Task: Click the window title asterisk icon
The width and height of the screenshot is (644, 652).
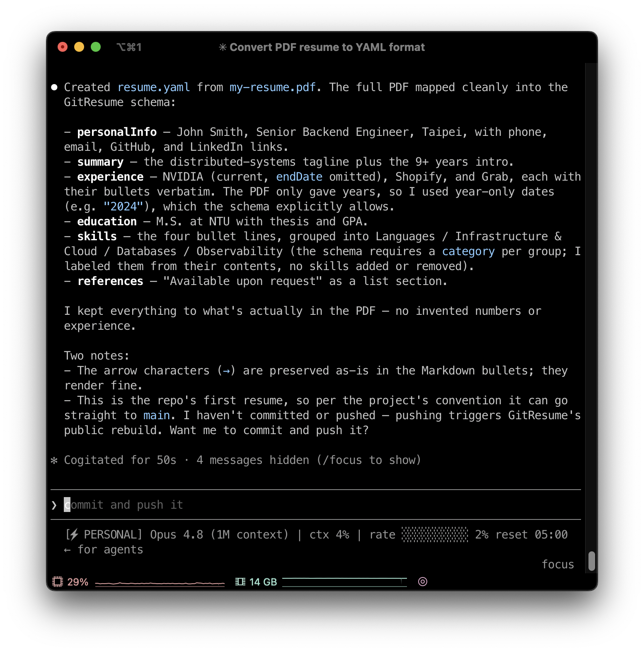Action: pyautogui.click(x=223, y=47)
